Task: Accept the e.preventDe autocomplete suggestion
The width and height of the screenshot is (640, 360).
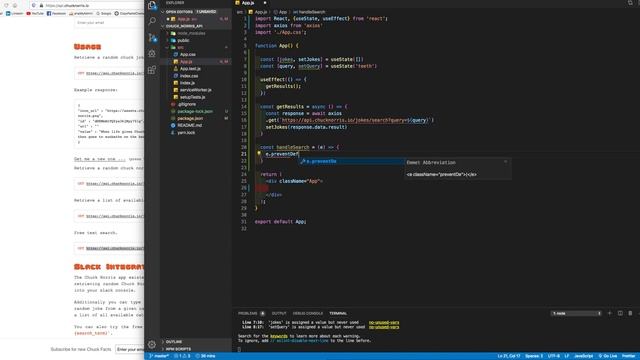Action: (x=351, y=161)
